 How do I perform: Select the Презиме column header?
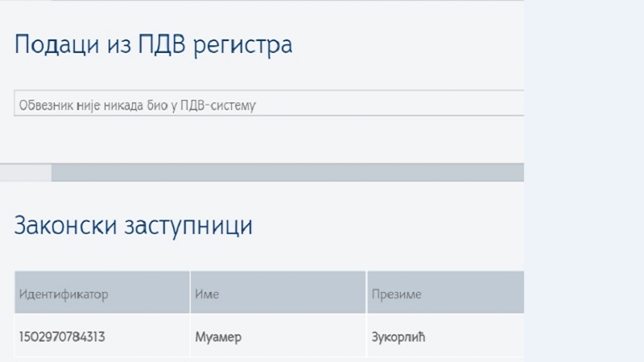coord(446,292)
